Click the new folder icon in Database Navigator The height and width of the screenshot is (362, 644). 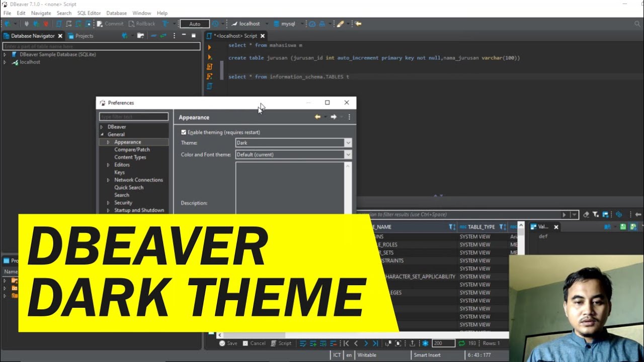[140, 36]
